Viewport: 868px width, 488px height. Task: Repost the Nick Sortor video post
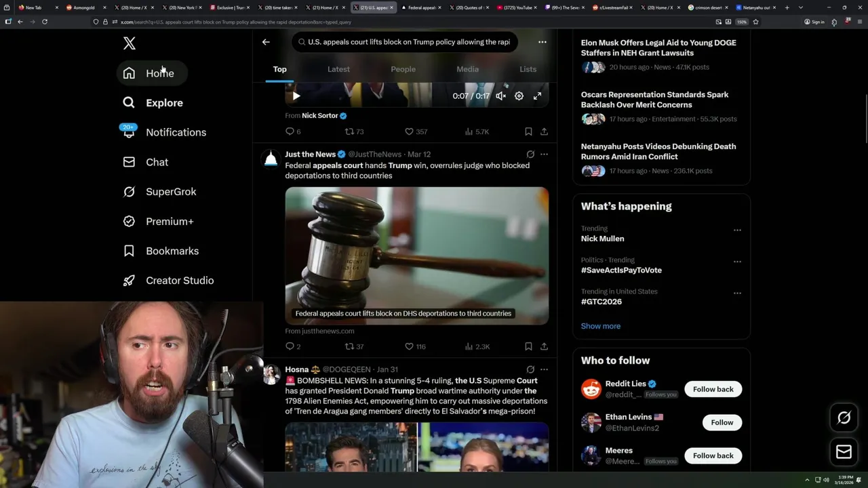354,131
